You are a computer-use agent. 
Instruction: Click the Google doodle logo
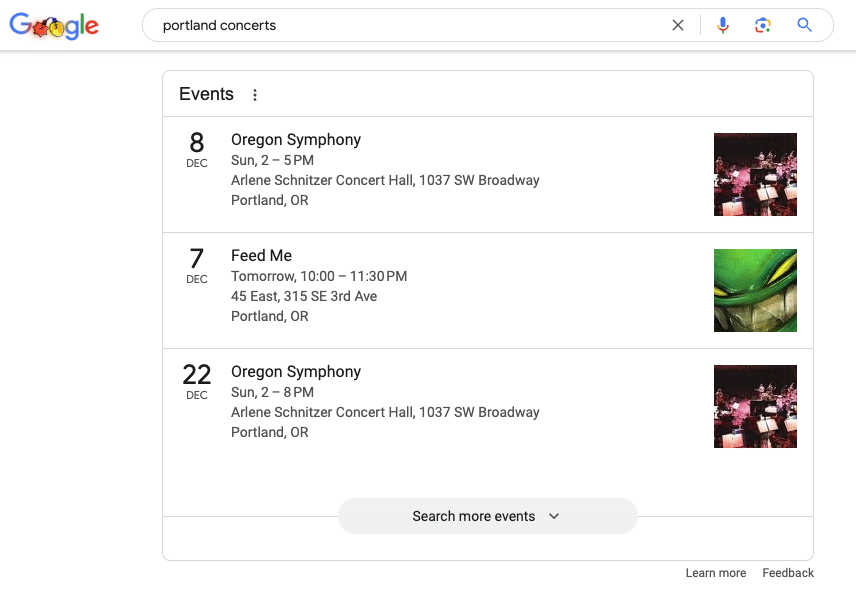click(54, 25)
